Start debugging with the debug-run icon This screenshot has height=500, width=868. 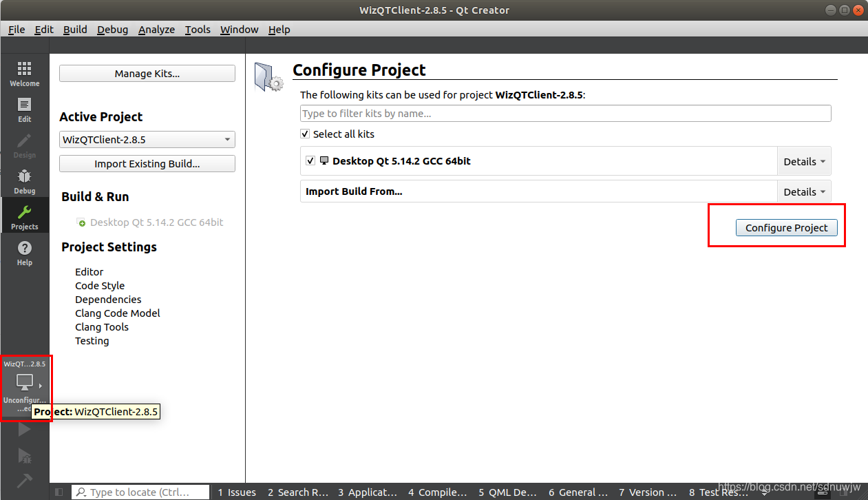pyautogui.click(x=25, y=455)
